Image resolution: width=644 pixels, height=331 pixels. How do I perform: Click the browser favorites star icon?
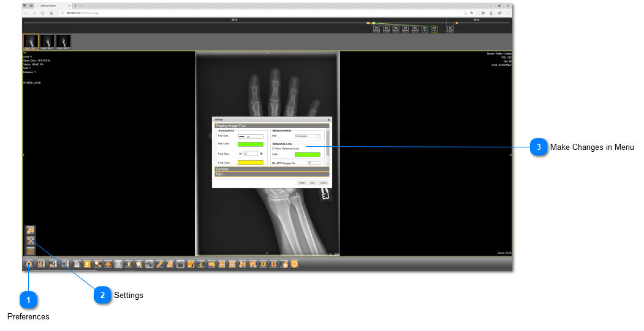tap(471, 13)
